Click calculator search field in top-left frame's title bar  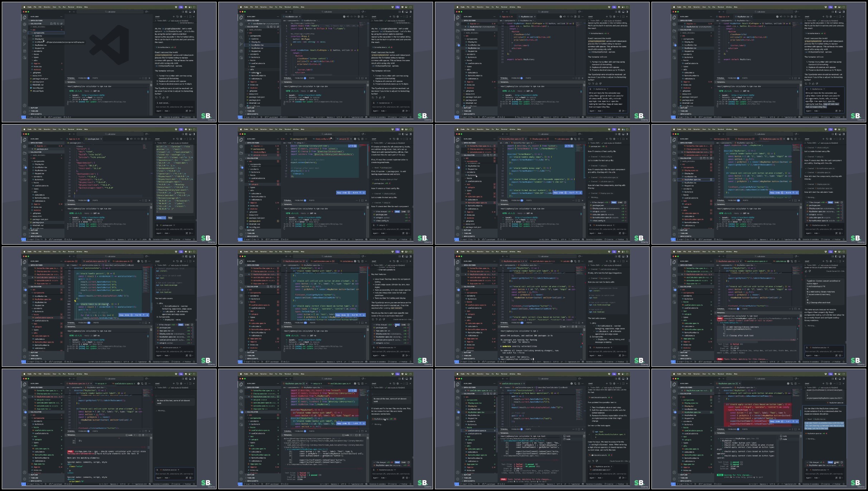click(x=111, y=12)
